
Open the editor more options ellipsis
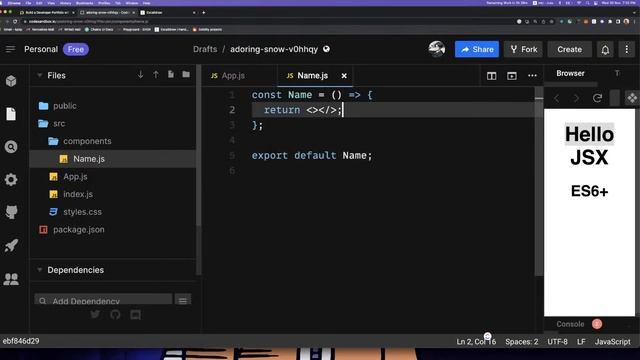[x=532, y=76]
